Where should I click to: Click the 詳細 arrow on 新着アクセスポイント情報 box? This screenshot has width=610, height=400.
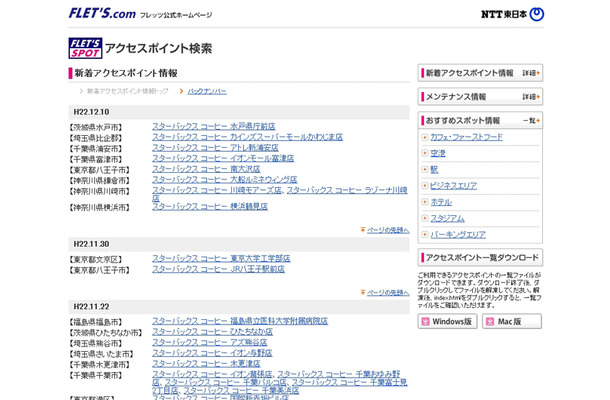(531, 73)
